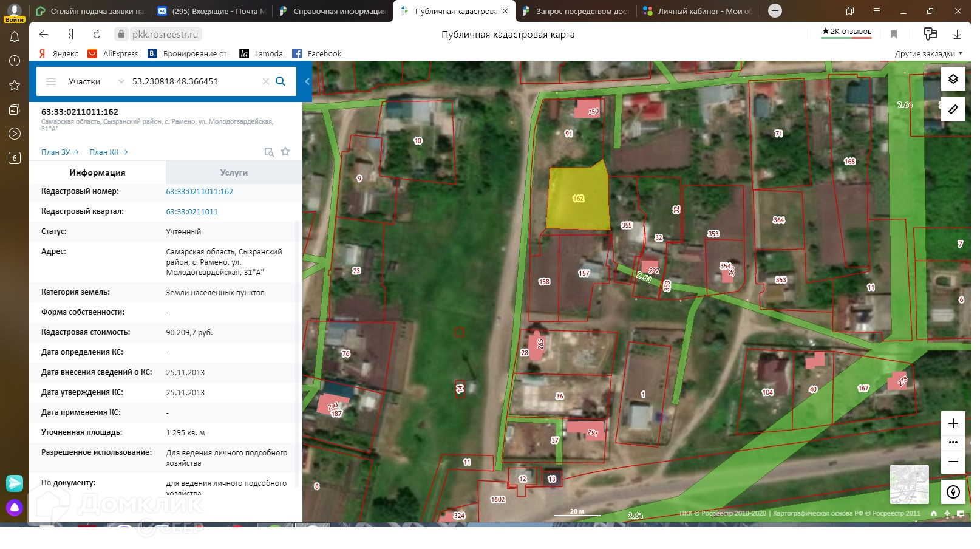The image size is (980, 549).
Task: Open the Другие закладки bookmarks dropdown
Action: (928, 53)
